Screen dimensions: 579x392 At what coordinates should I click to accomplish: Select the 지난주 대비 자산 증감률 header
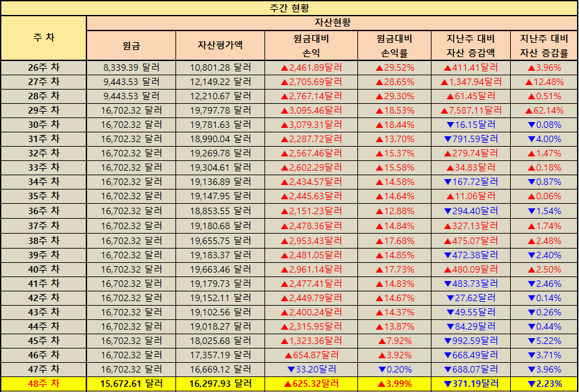coord(544,45)
